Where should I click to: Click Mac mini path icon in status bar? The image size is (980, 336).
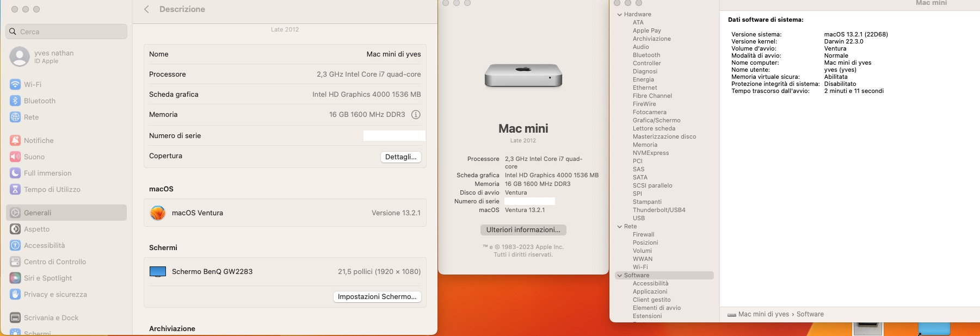(732, 314)
